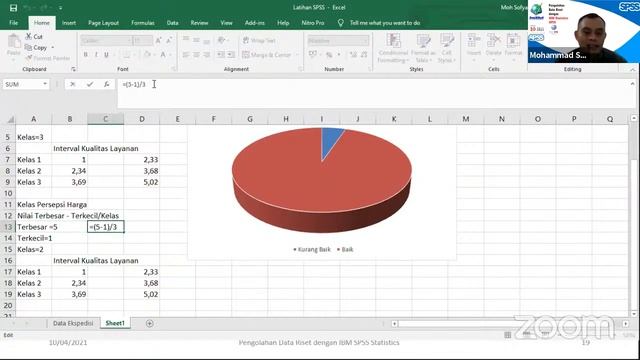This screenshot has height=360, width=640.
Task: Collapse the ribbon with the chevron
Action: [633, 70]
